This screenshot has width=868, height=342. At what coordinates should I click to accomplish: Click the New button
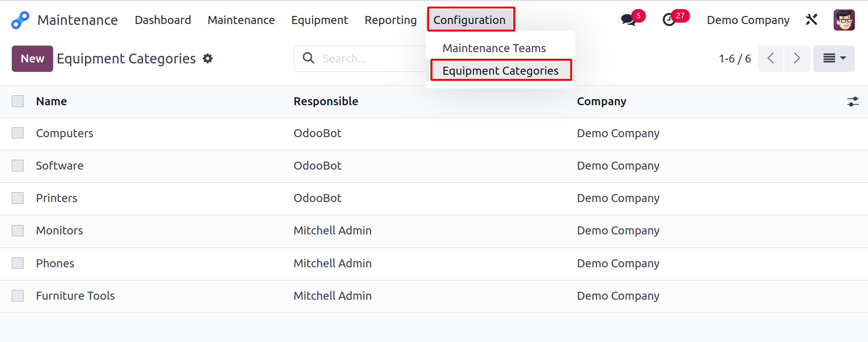tap(32, 59)
